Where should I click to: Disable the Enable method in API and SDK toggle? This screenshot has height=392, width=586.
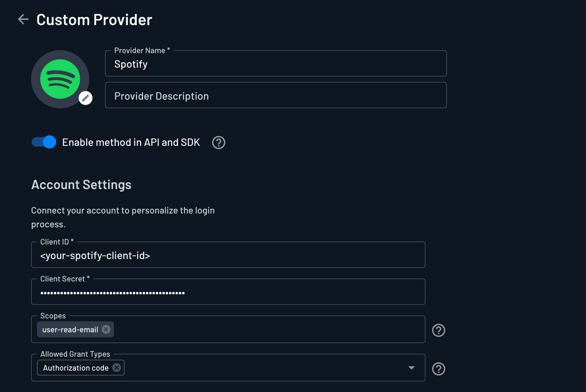point(43,142)
